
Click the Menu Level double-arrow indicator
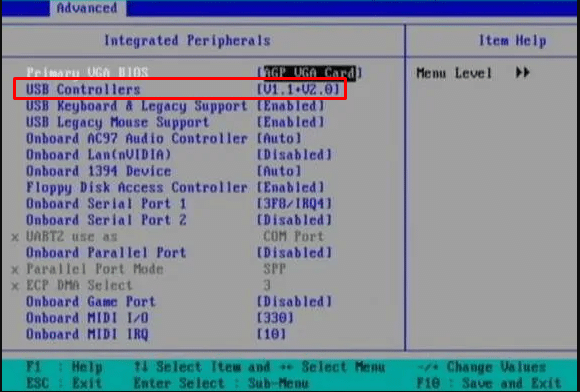tap(522, 72)
